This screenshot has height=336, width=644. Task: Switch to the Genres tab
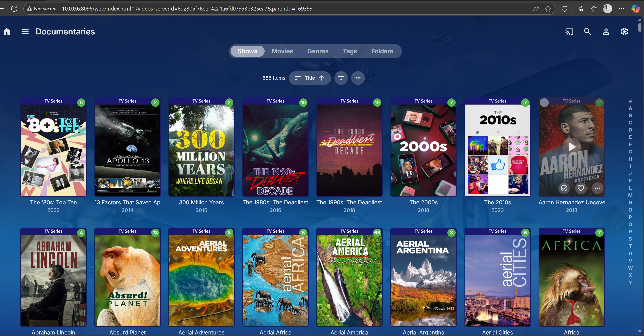(x=318, y=51)
